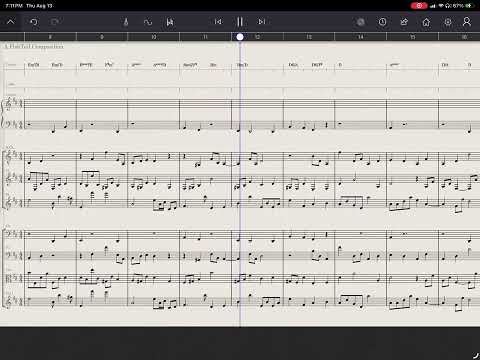The image size is (480, 360).
Task: Open version history clock icon
Action: point(382,22)
